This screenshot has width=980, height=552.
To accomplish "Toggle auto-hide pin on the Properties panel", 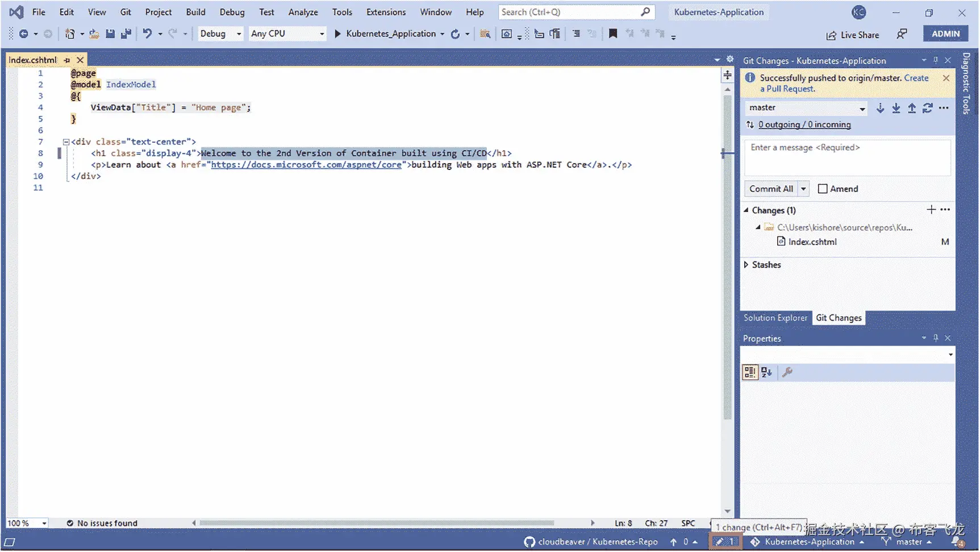I will [936, 338].
